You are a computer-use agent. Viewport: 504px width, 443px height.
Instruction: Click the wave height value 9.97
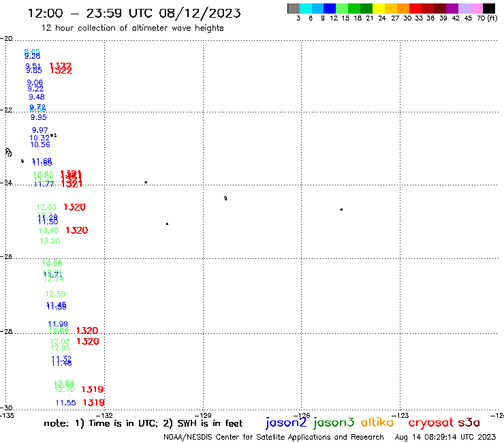(x=40, y=130)
